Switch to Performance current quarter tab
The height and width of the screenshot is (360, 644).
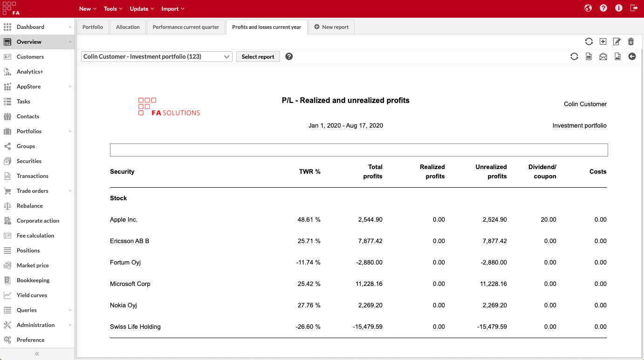186,27
